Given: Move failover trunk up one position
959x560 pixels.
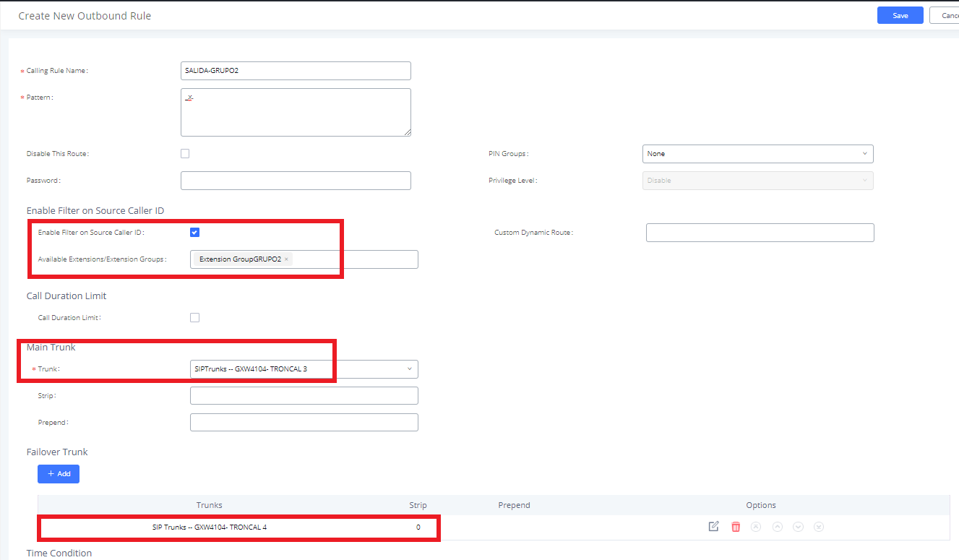Looking at the screenshot, I should (778, 526).
